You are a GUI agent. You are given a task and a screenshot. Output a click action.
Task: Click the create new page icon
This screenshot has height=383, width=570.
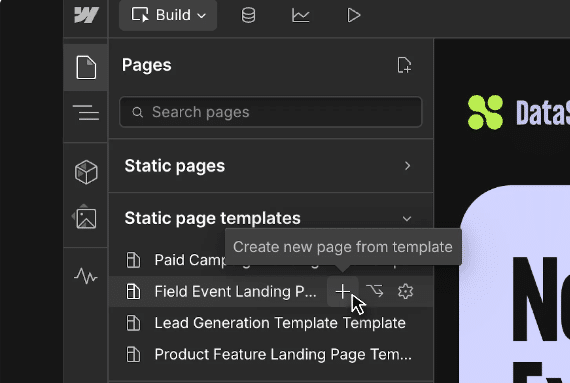404,65
